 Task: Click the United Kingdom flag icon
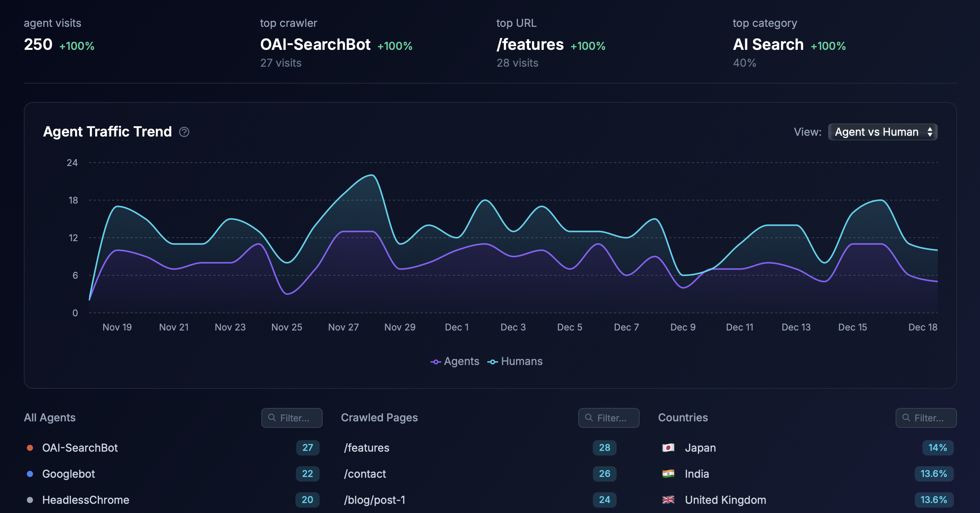pyautogui.click(x=669, y=500)
